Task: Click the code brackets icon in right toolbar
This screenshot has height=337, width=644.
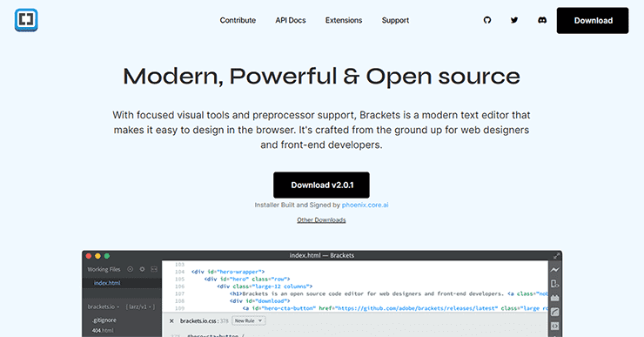Action: point(555,326)
